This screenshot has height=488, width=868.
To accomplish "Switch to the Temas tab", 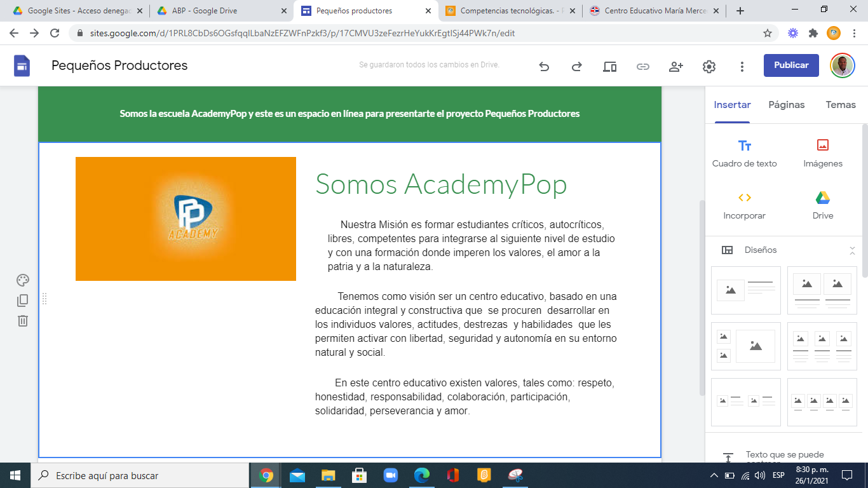I will pos(841,105).
